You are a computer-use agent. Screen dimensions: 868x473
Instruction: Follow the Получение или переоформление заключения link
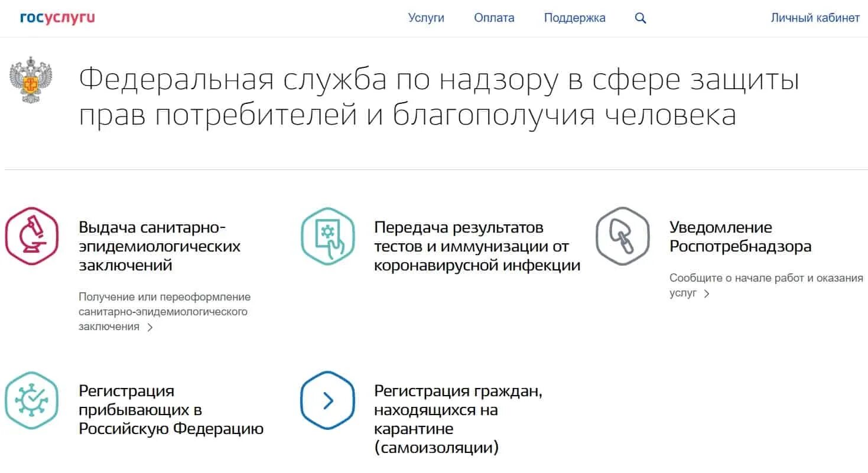(165, 312)
